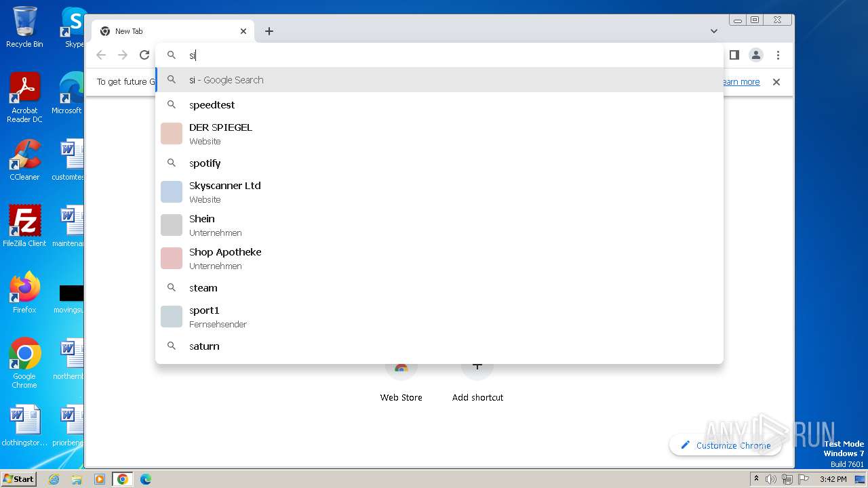Click the magnifier icon beside 'steam'
The image size is (868, 488).
click(x=172, y=288)
